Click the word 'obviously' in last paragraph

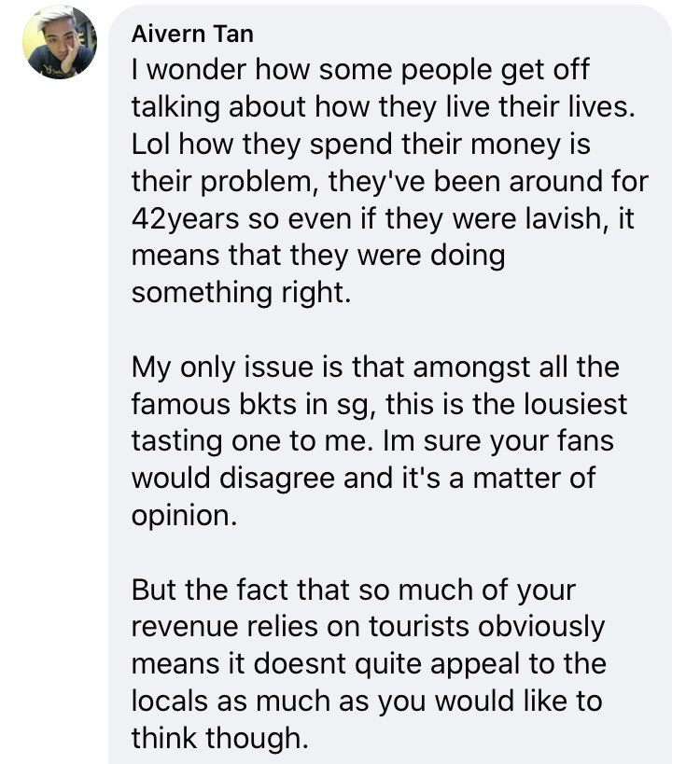click(542, 627)
